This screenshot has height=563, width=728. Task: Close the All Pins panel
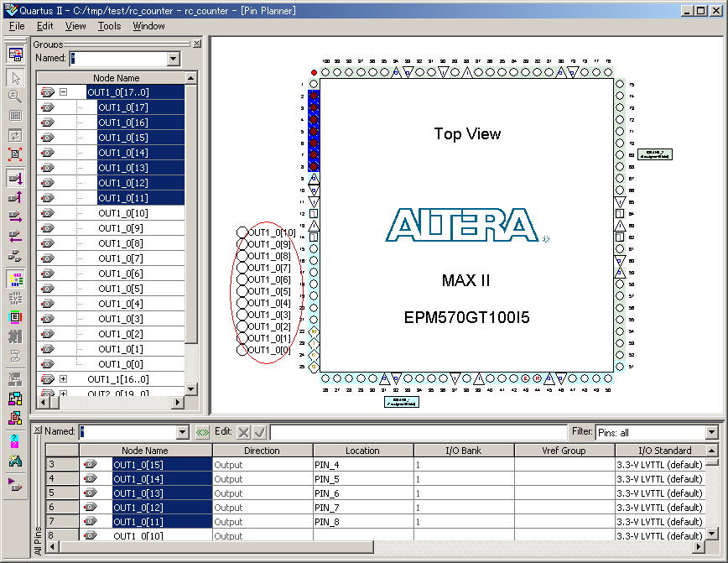point(38,430)
